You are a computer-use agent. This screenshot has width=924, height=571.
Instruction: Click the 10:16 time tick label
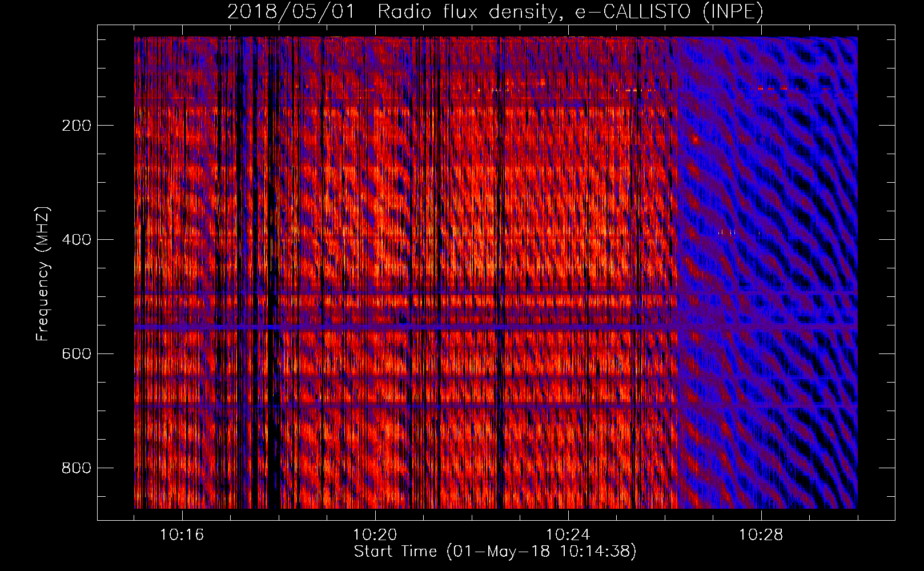coord(182,535)
